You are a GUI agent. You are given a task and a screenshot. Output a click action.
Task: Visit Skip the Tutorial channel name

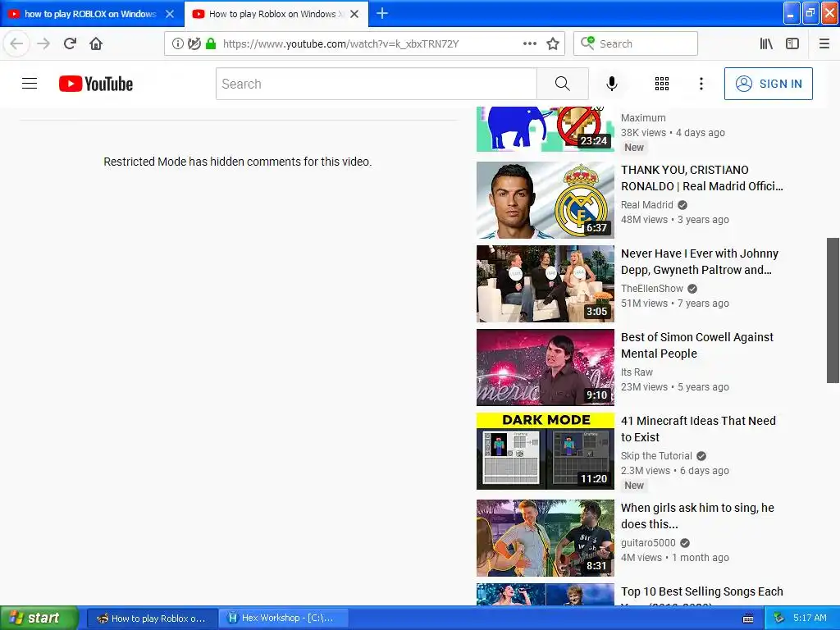(x=656, y=455)
